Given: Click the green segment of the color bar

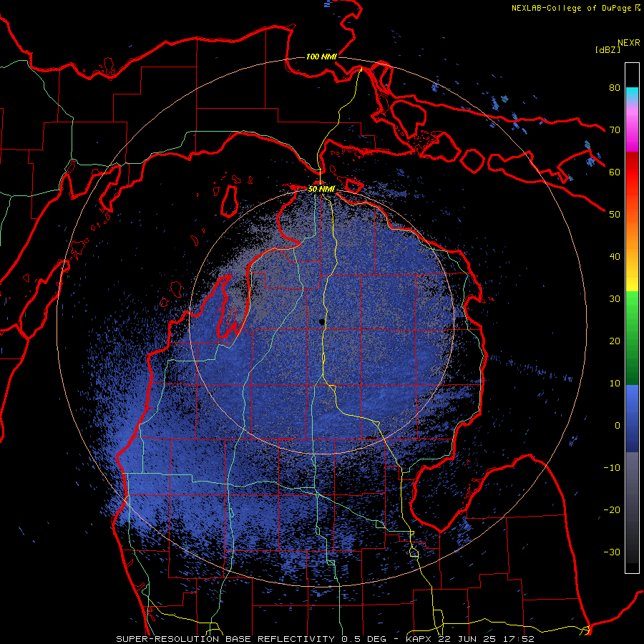Looking at the screenshot, I should [x=632, y=338].
